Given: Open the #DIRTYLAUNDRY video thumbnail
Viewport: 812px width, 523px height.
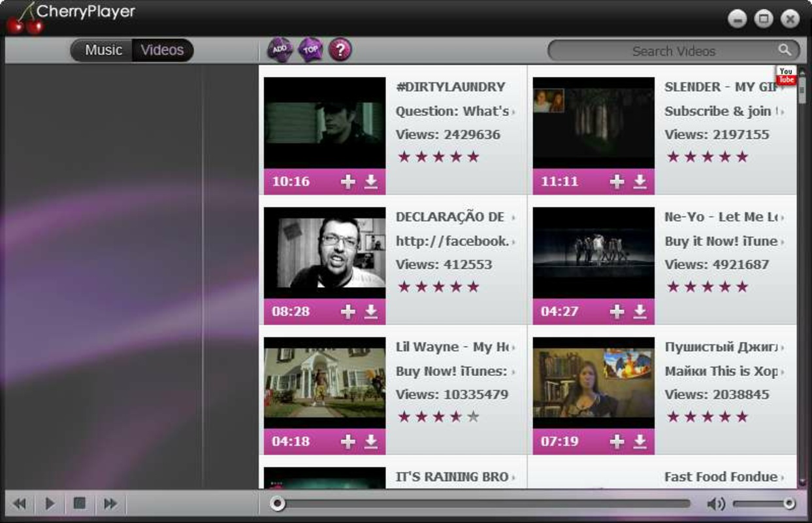Looking at the screenshot, I should pyautogui.click(x=325, y=123).
